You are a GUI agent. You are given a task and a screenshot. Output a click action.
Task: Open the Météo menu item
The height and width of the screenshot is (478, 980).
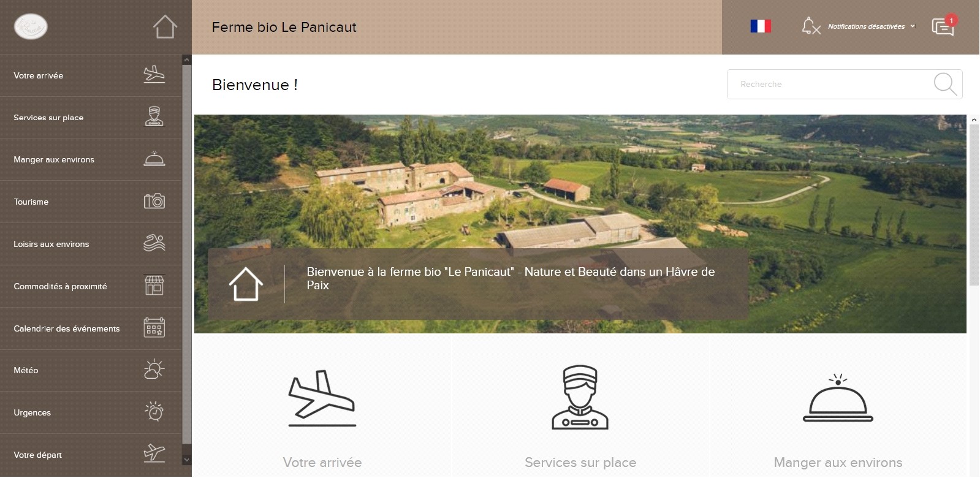pyautogui.click(x=91, y=371)
